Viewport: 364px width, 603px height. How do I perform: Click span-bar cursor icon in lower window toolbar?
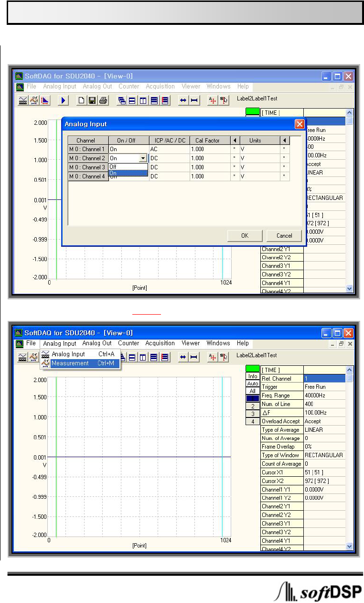(194, 356)
